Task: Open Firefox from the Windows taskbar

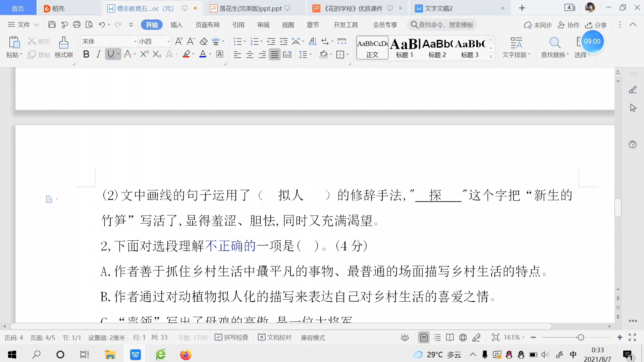Action: click(x=185, y=355)
